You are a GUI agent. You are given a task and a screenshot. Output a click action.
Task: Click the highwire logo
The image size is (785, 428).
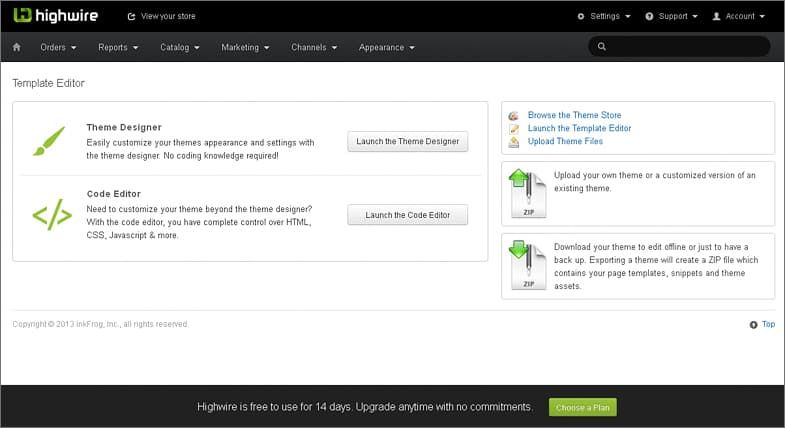pos(56,16)
